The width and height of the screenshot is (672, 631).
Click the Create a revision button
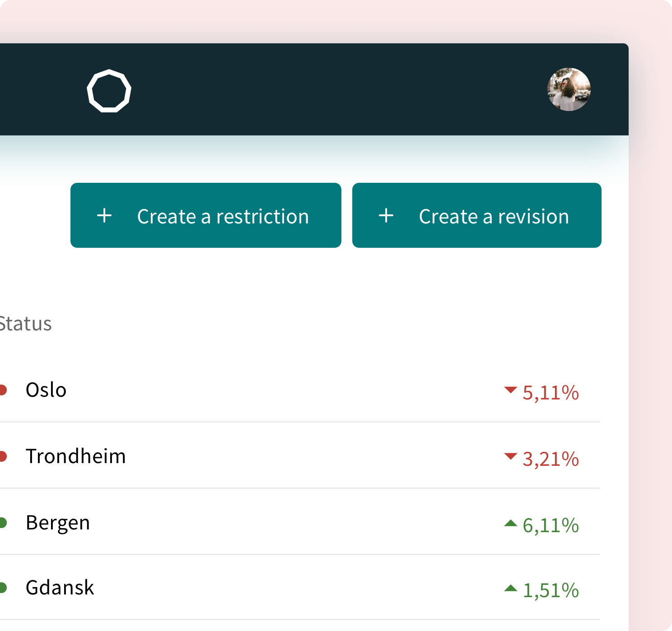(476, 215)
